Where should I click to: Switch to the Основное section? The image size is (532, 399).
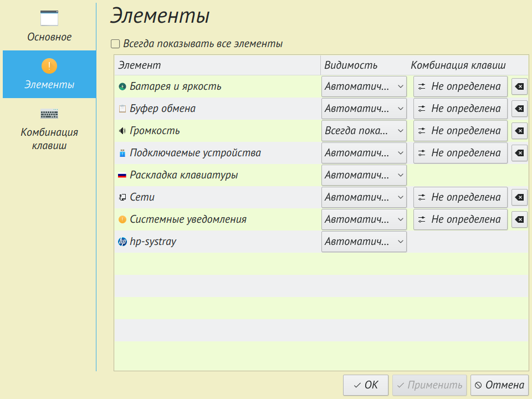point(49,26)
